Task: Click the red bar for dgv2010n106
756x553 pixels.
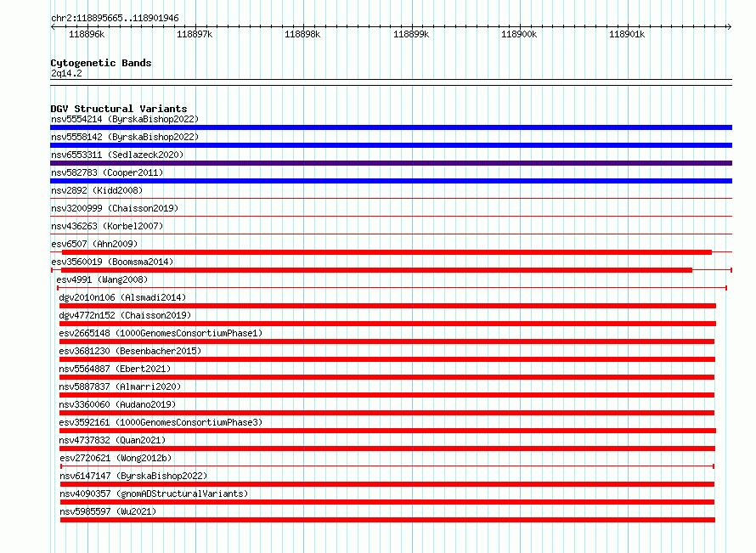Action: point(387,306)
